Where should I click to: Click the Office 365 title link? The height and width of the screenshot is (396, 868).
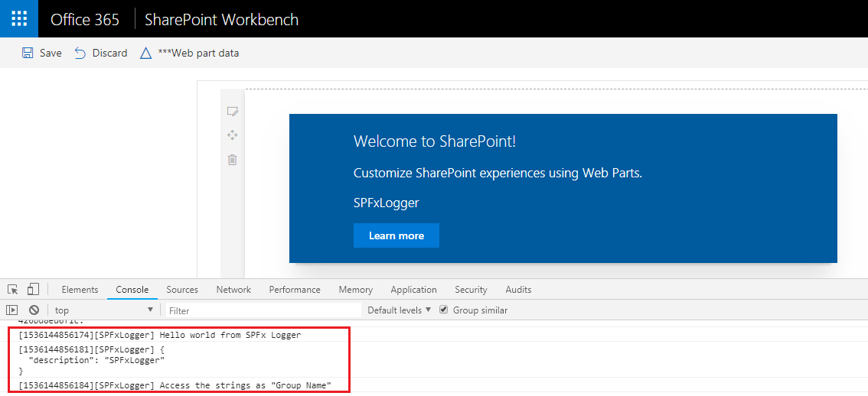click(85, 19)
